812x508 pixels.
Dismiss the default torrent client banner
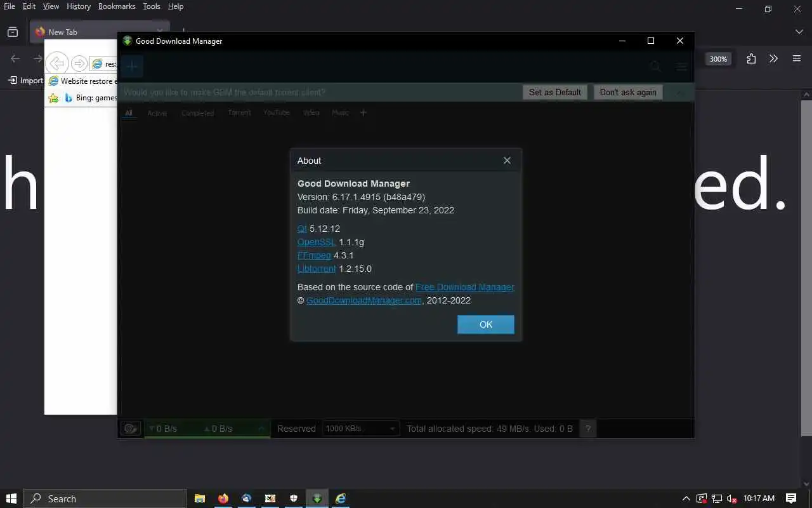[680, 93]
